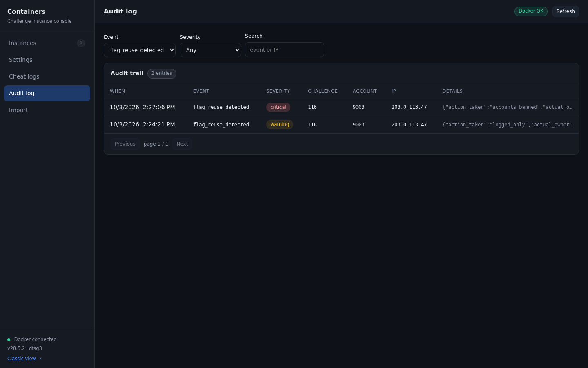Viewport: 588px width, 368px height.
Task: Go to Previous page of audit trail
Action: (125, 144)
